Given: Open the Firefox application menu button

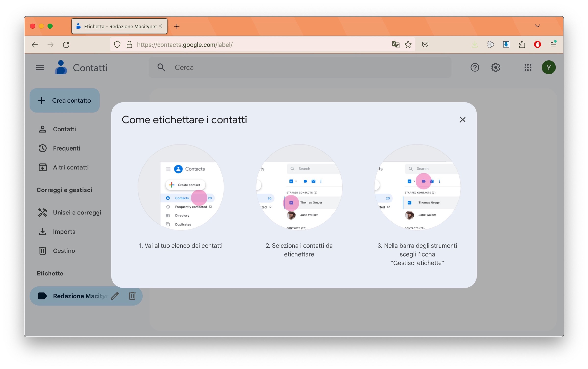Looking at the screenshot, I should coord(553,44).
